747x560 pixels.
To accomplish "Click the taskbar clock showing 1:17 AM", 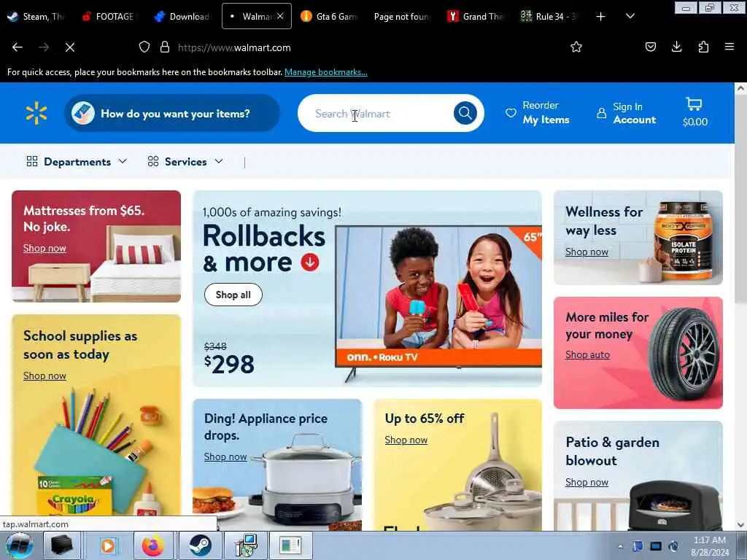I will pyautogui.click(x=710, y=546).
